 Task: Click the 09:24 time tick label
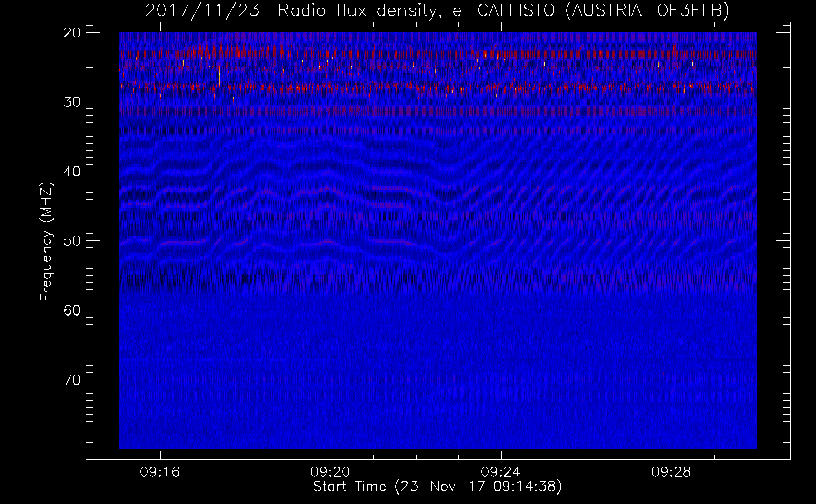point(501,472)
